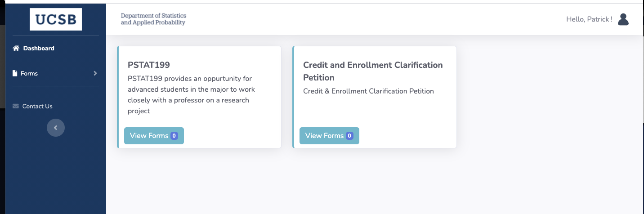The width and height of the screenshot is (644, 214).
Task: Expand the Forms submenu chevron
Action: tap(95, 73)
